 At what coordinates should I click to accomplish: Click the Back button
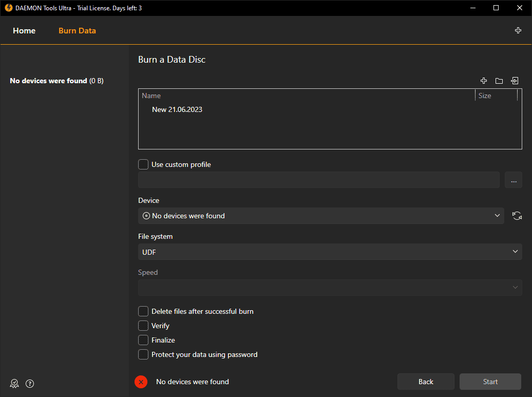pos(426,382)
